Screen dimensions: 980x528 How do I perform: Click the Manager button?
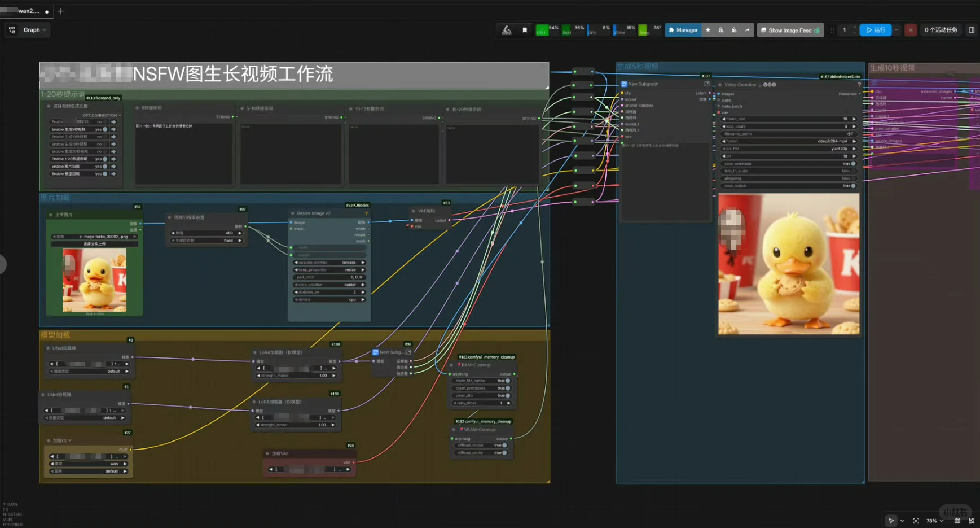[x=683, y=30]
